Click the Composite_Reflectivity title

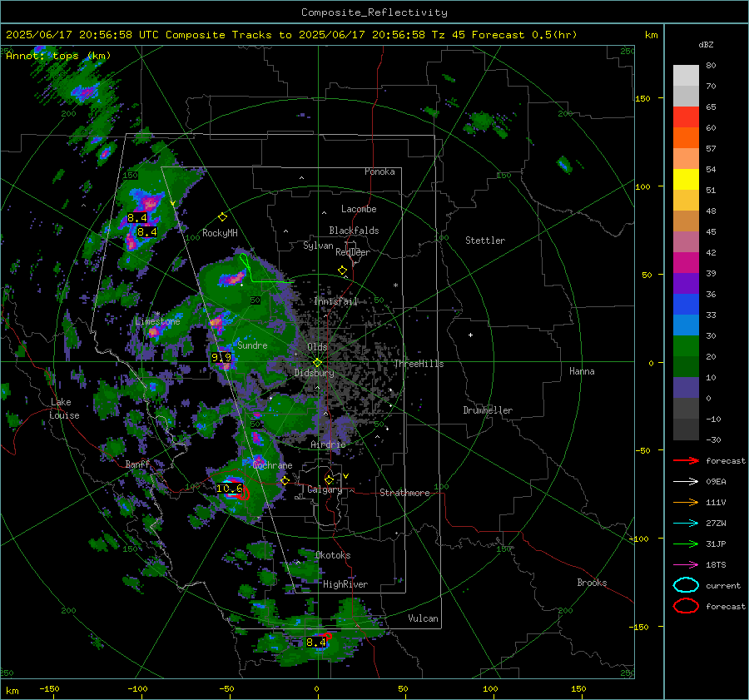[x=374, y=12]
